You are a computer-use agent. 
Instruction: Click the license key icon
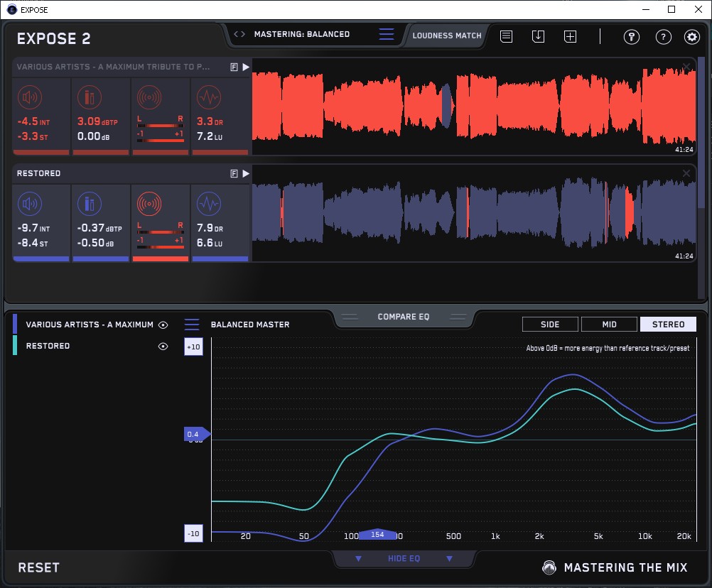(x=632, y=37)
